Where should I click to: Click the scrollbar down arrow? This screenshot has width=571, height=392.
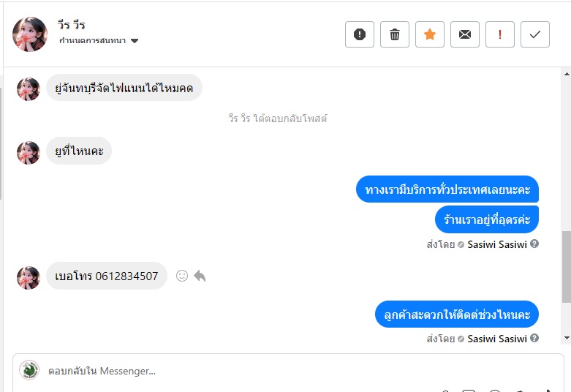tap(566, 338)
